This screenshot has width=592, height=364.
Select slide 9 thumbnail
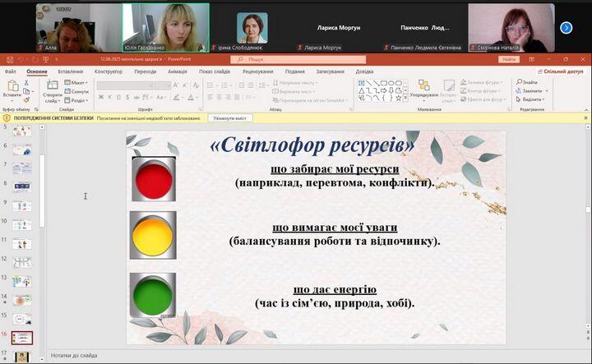point(22,206)
